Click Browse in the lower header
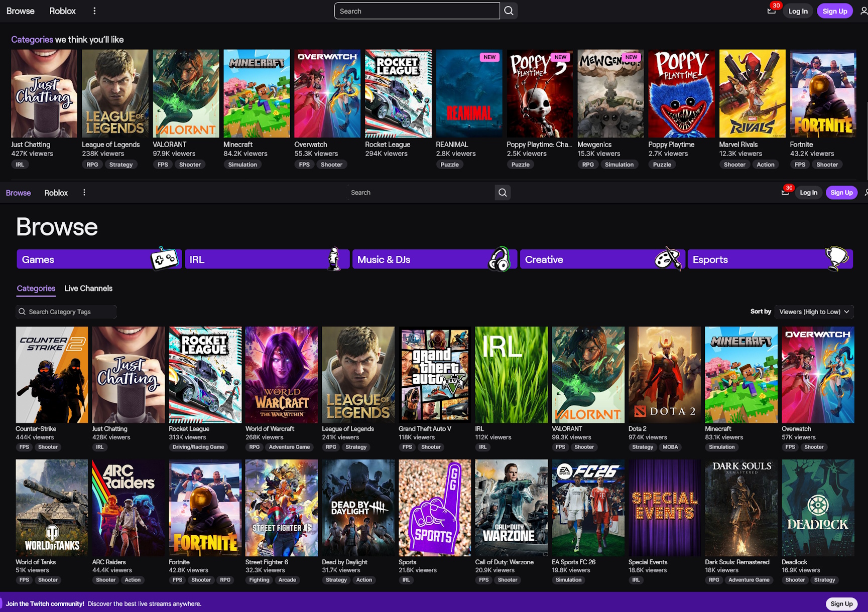This screenshot has width=868, height=612. click(x=18, y=193)
